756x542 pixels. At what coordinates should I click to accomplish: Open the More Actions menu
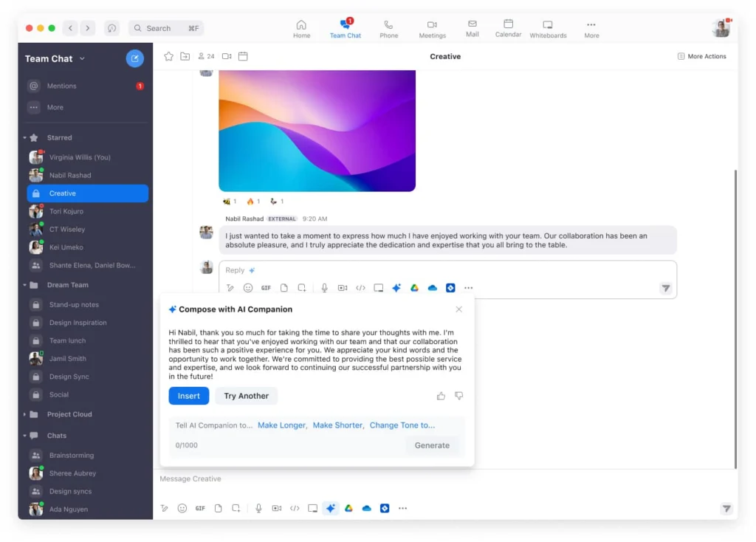701,56
